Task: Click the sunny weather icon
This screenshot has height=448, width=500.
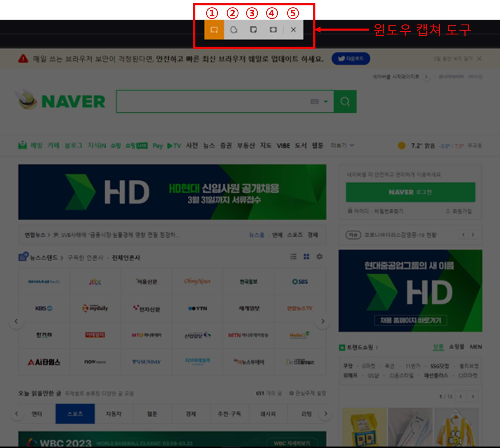Action: (402, 145)
